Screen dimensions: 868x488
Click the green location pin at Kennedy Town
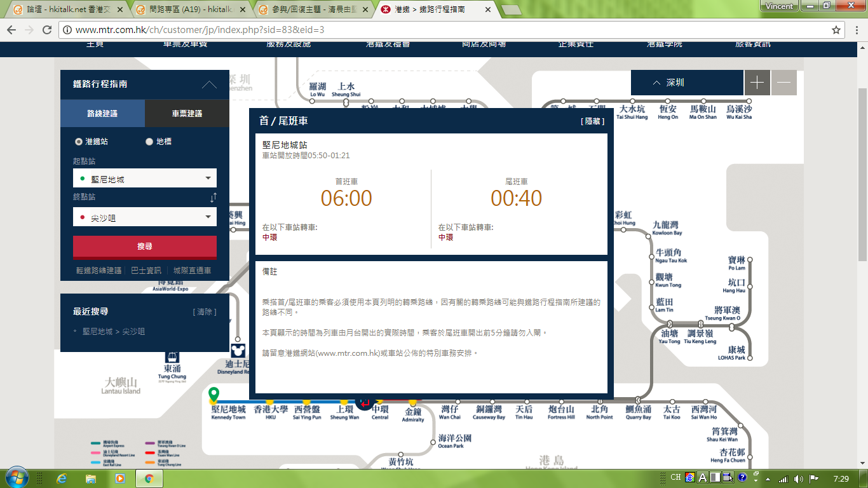tap(214, 394)
